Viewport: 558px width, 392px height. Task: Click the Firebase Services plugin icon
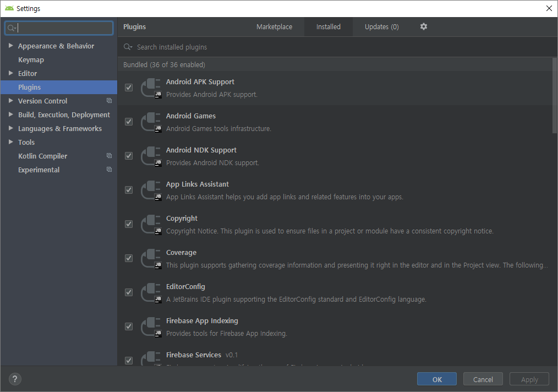point(151,358)
